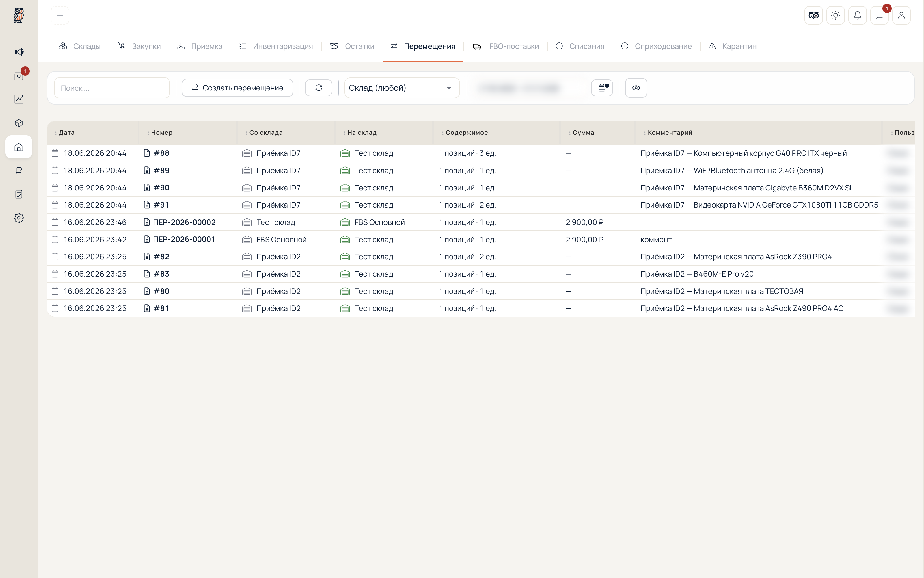Viewport: 924px width, 578px height.
Task: Open transfer #82
Action: (161, 257)
